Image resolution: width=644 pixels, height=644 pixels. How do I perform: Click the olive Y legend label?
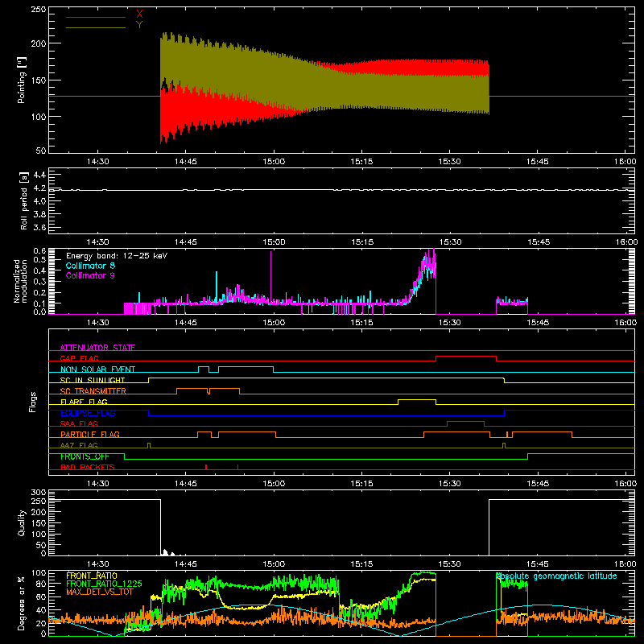(x=139, y=25)
